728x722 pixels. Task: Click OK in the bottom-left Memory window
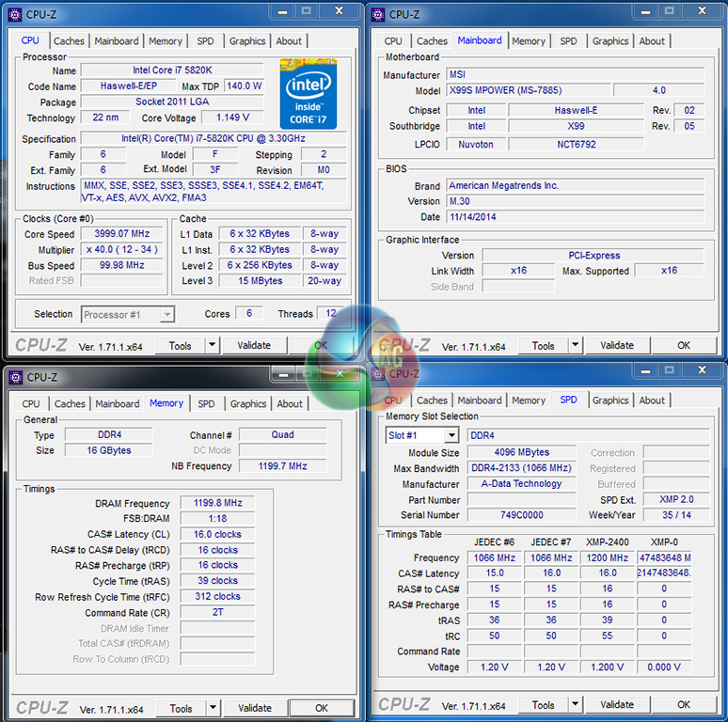tap(322, 708)
